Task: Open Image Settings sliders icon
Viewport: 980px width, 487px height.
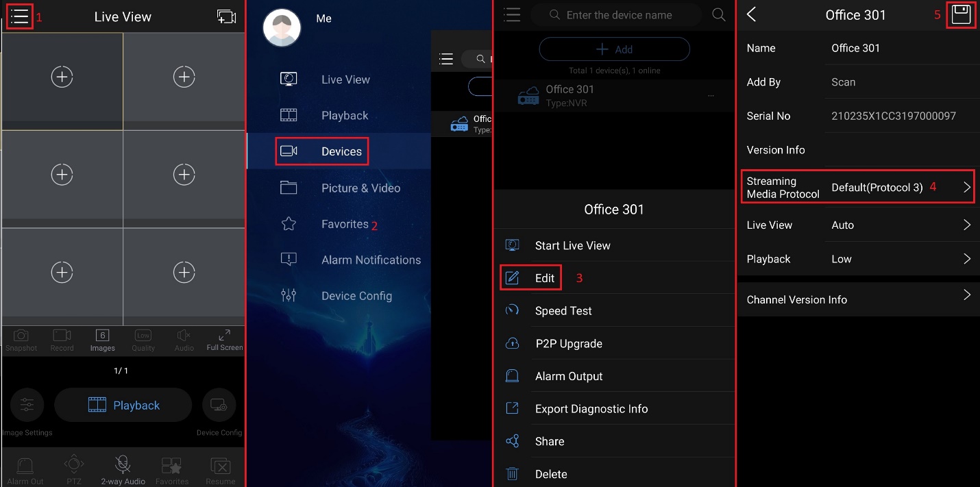Action: 27,405
